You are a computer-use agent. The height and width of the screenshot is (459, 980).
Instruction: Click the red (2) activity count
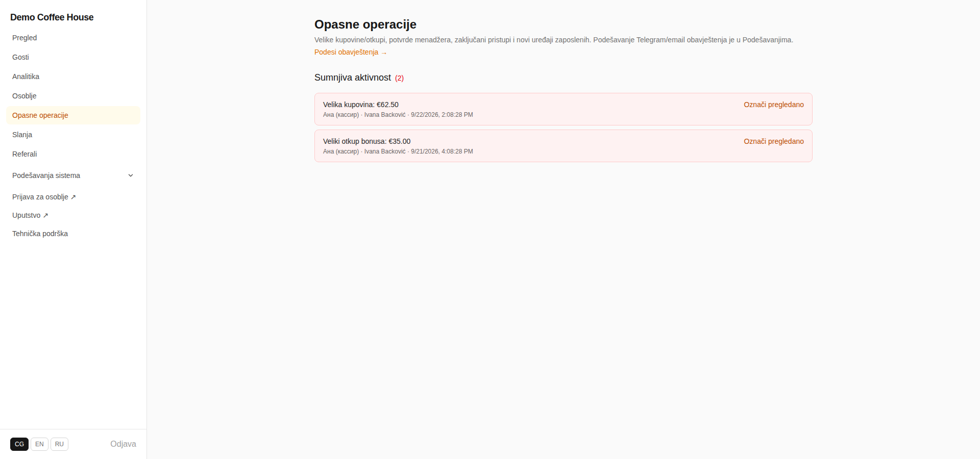[x=399, y=78]
